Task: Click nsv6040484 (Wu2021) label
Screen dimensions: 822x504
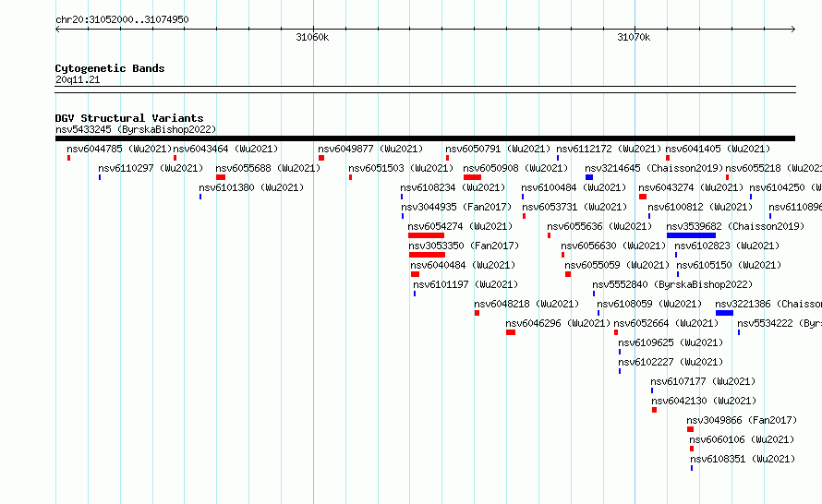Action: tap(463, 265)
